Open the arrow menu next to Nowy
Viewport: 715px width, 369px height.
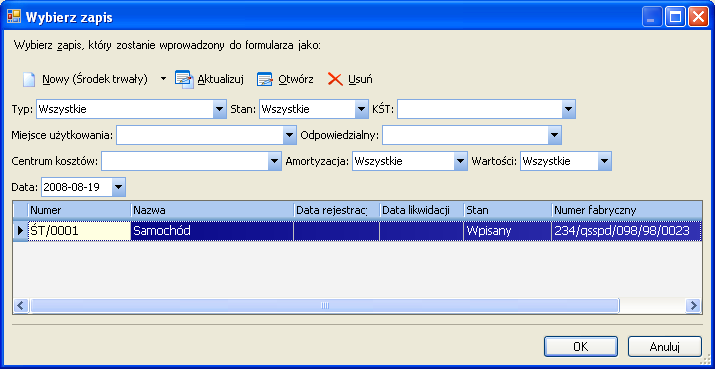click(x=164, y=79)
